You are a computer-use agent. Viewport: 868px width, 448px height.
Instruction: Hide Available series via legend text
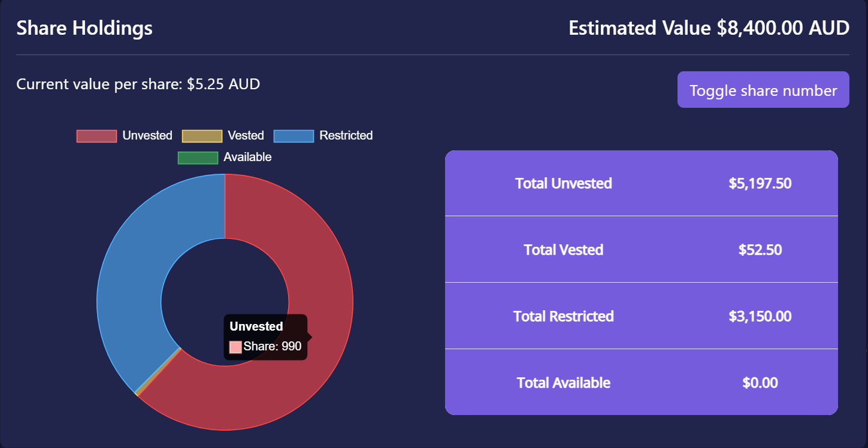coord(247,158)
